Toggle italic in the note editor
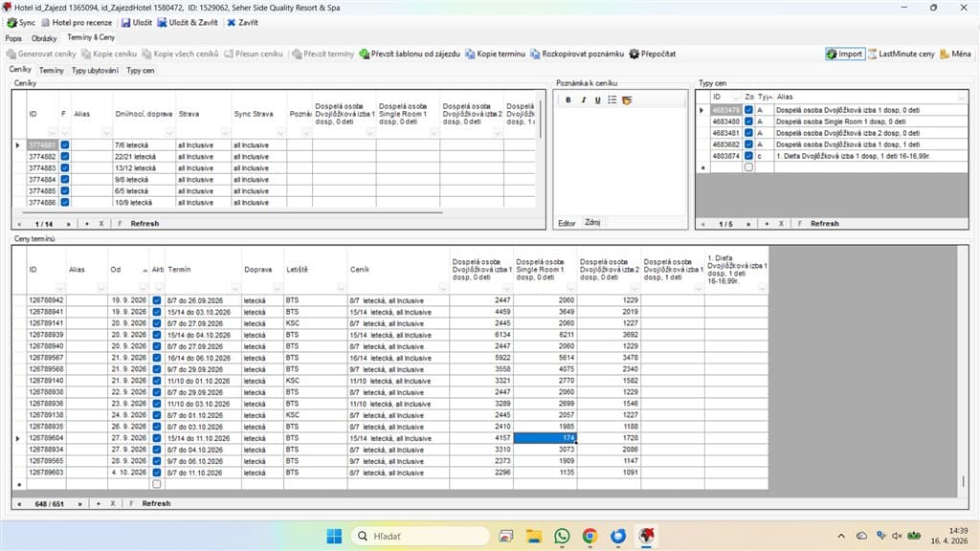Image resolution: width=980 pixels, height=551 pixels. point(583,99)
